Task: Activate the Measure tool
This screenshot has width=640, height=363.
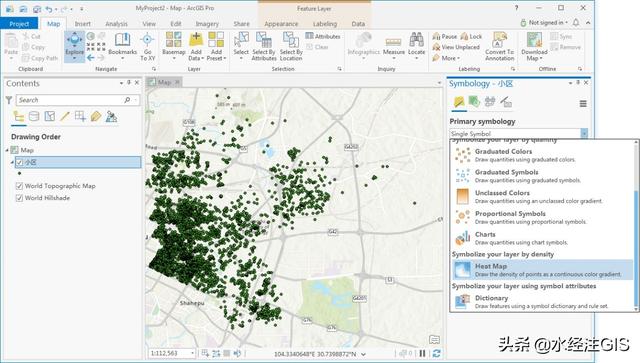Action: pyautogui.click(x=393, y=46)
